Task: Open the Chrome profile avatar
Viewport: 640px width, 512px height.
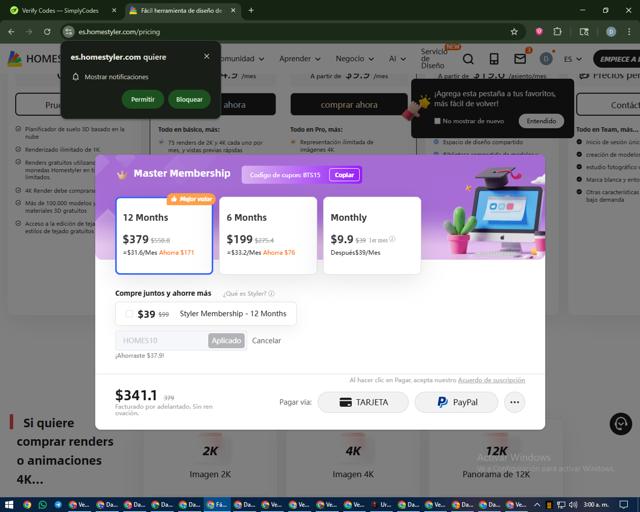Action: coord(611,32)
